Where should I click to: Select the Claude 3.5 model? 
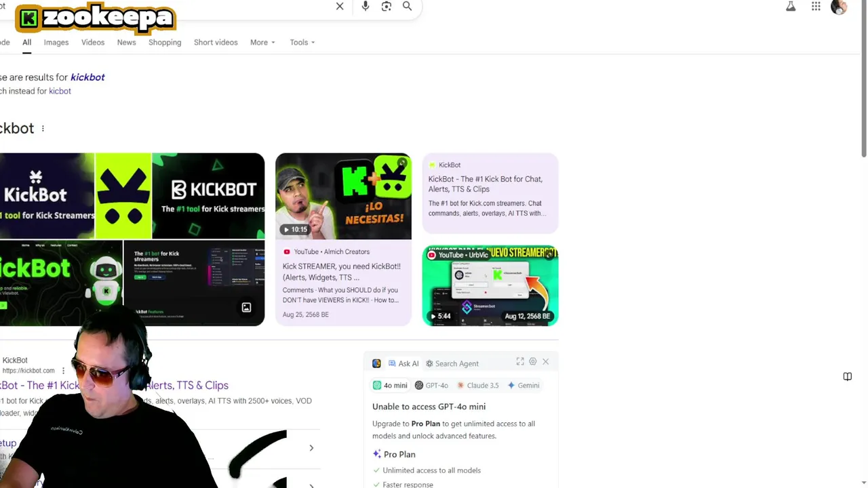479,385
